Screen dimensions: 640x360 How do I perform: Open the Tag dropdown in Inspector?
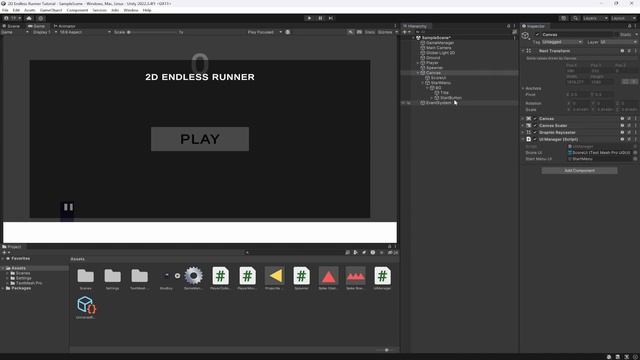562,42
